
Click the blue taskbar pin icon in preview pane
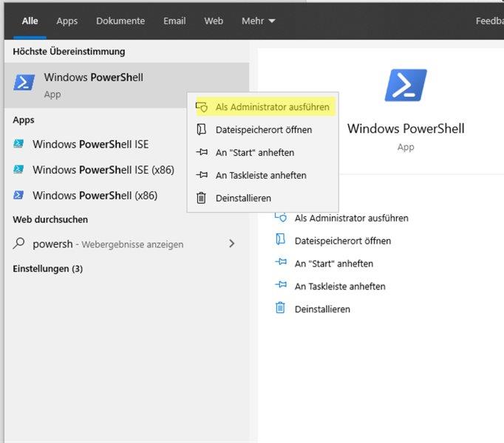(281, 284)
